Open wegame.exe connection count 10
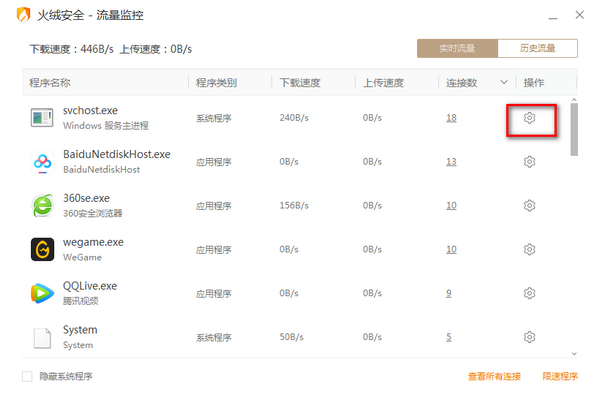The height and width of the screenshot is (395, 600). tap(451, 250)
